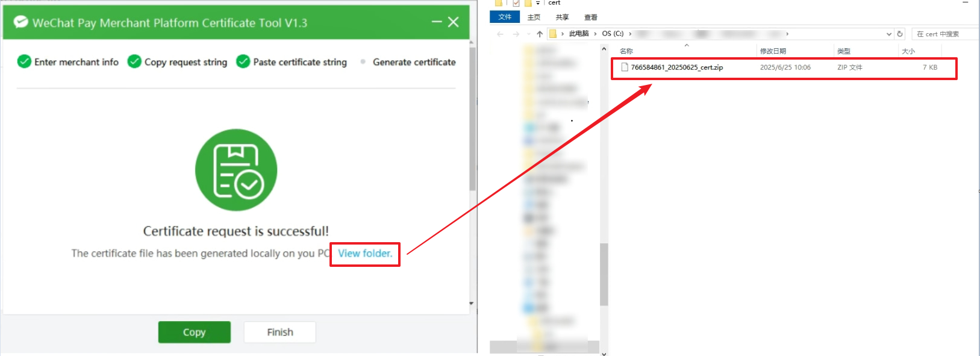Select the Generate certificate step
The width and height of the screenshot is (980, 356).
[x=414, y=62]
